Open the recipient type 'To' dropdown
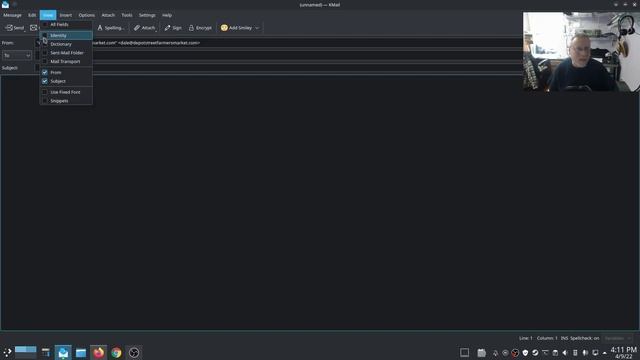This screenshot has width=640, height=360. pos(17,55)
